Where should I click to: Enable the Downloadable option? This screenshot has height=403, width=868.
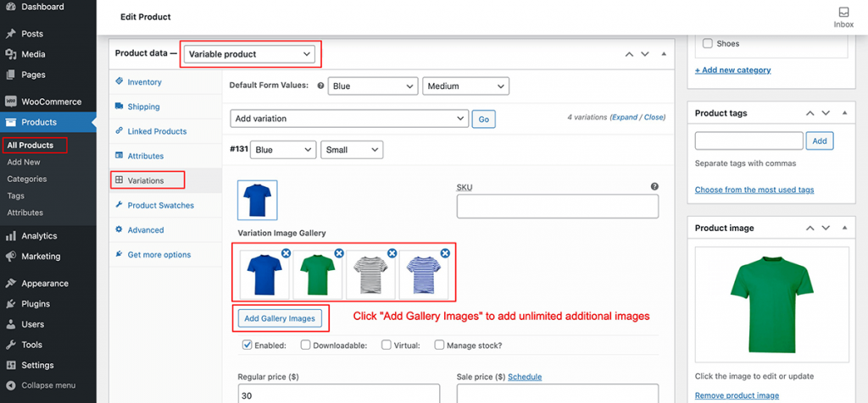point(306,345)
